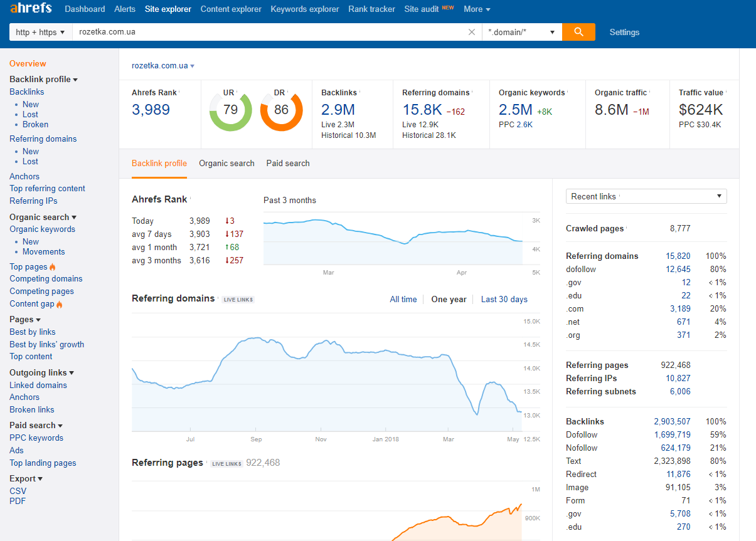The height and width of the screenshot is (541, 756).
Task: Click the orange search magnifier button
Action: pos(578,32)
